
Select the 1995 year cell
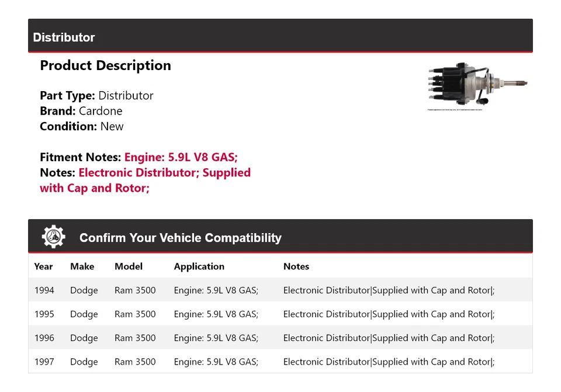pyautogui.click(x=44, y=314)
